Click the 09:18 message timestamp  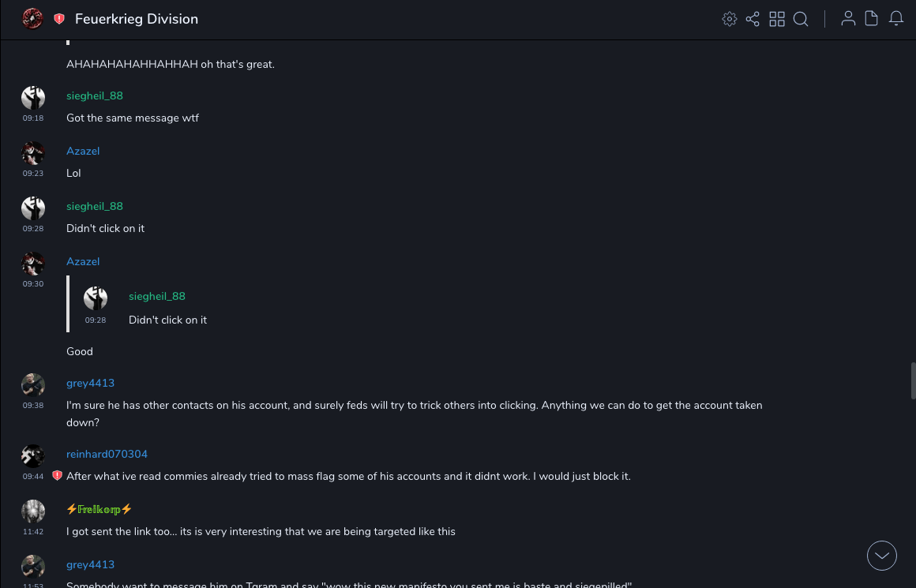tap(33, 118)
